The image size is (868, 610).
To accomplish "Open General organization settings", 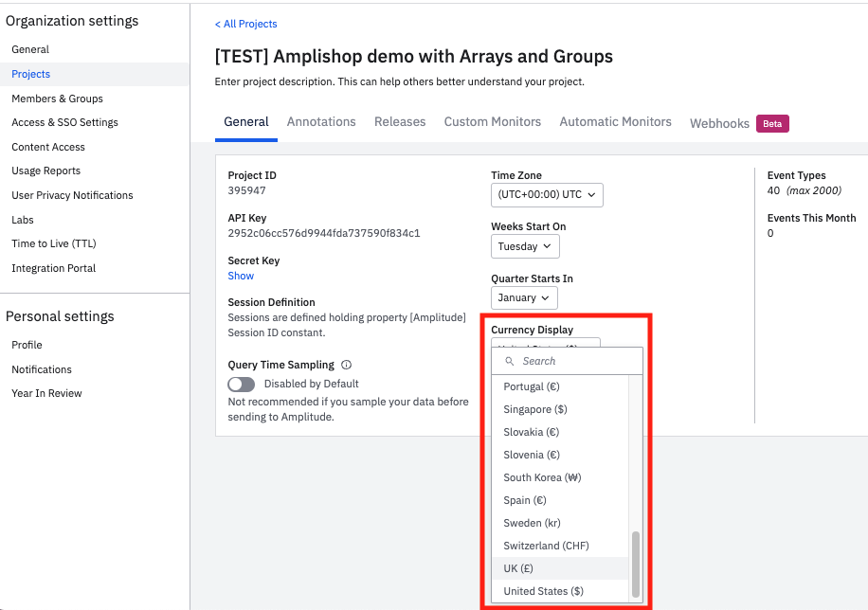I will click(30, 49).
